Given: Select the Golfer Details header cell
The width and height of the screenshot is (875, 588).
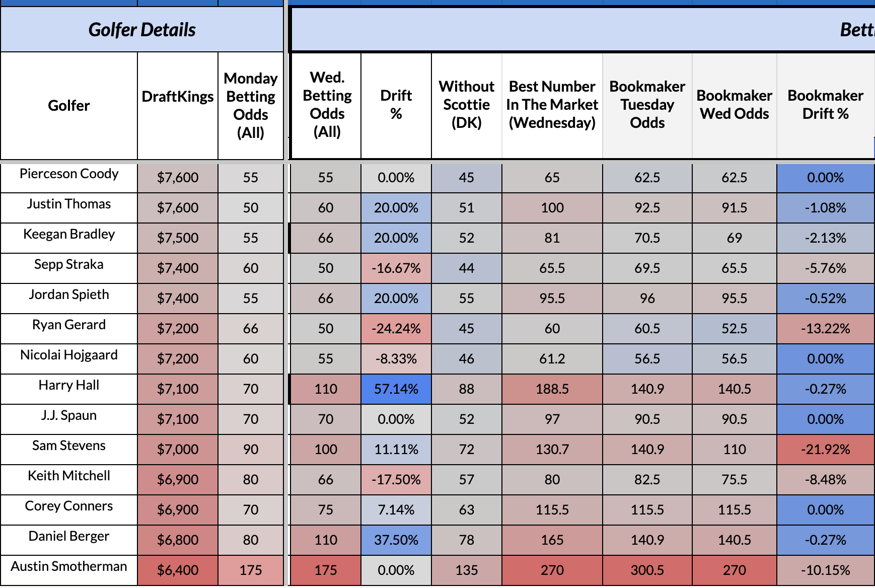Looking at the screenshot, I should [142, 30].
